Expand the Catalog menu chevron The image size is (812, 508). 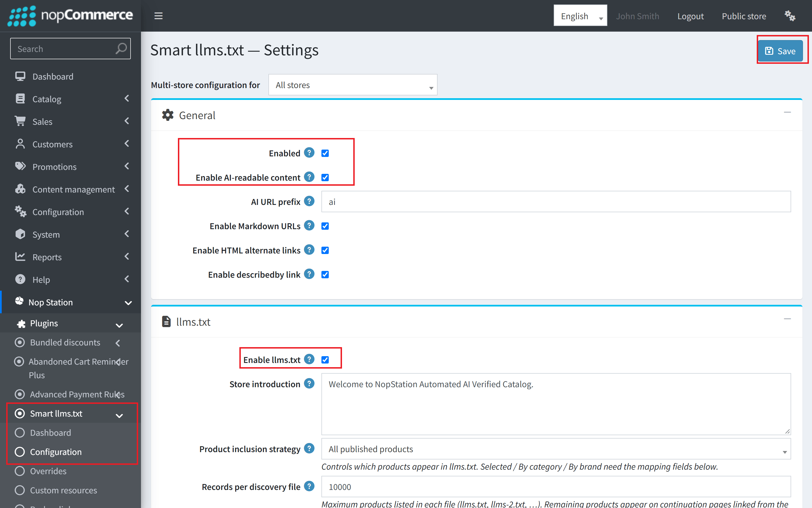[127, 98]
